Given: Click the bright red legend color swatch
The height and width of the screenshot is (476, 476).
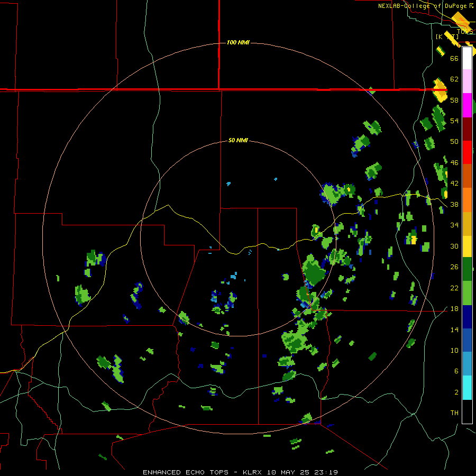Looking at the screenshot, I should point(467,152).
